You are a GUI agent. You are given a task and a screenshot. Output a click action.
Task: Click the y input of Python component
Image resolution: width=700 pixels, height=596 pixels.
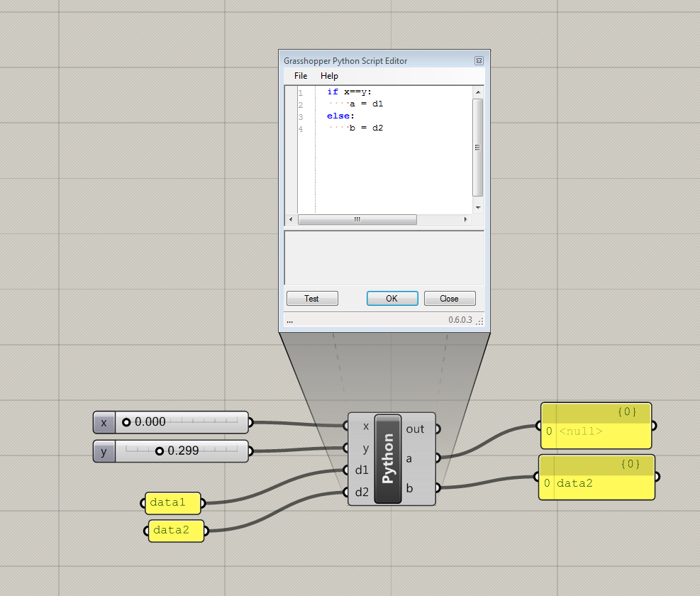366,448
